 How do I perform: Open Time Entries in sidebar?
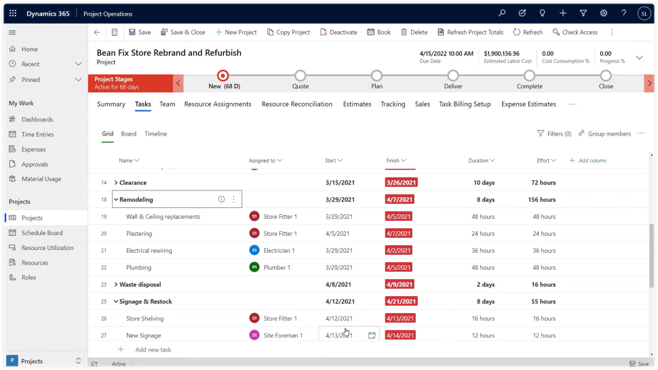click(x=37, y=134)
